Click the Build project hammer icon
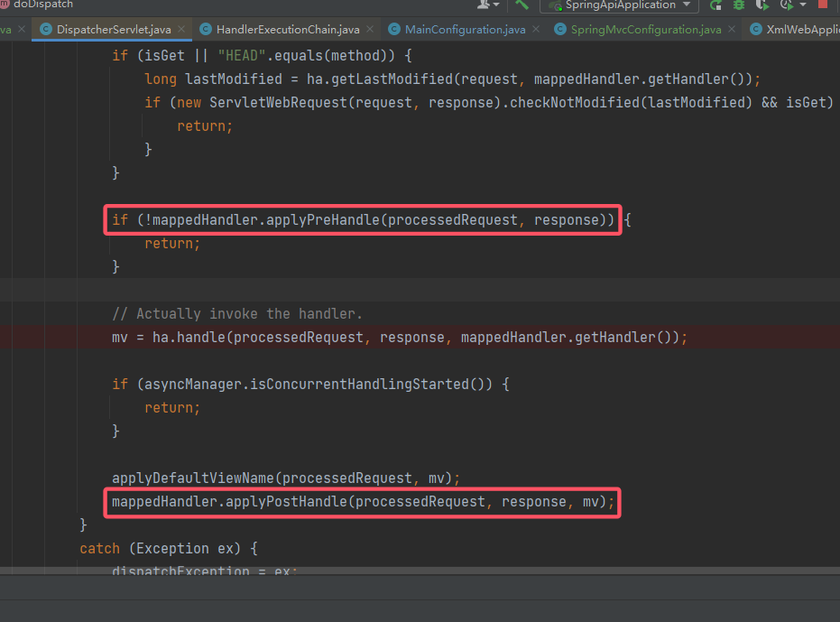Screen dimensions: 840x622 coord(522,5)
